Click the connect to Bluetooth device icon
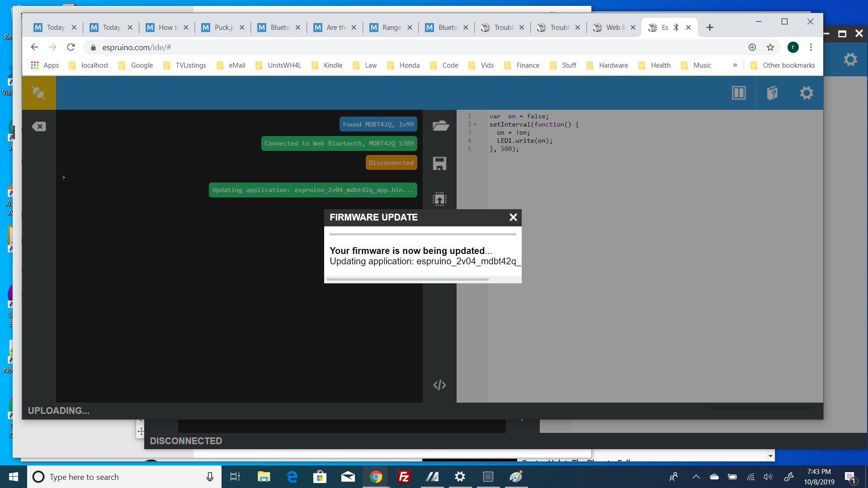Image resolution: width=868 pixels, height=488 pixels. (x=39, y=93)
